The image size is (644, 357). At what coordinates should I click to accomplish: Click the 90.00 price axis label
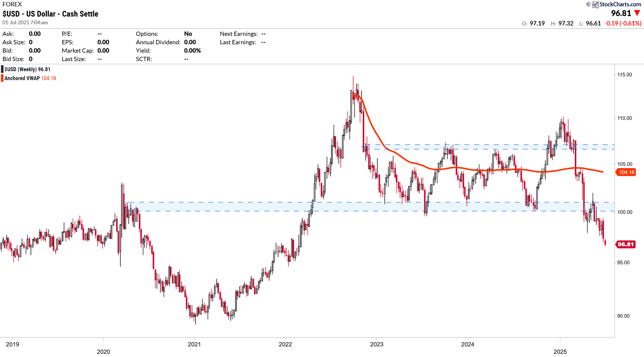[624, 316]
